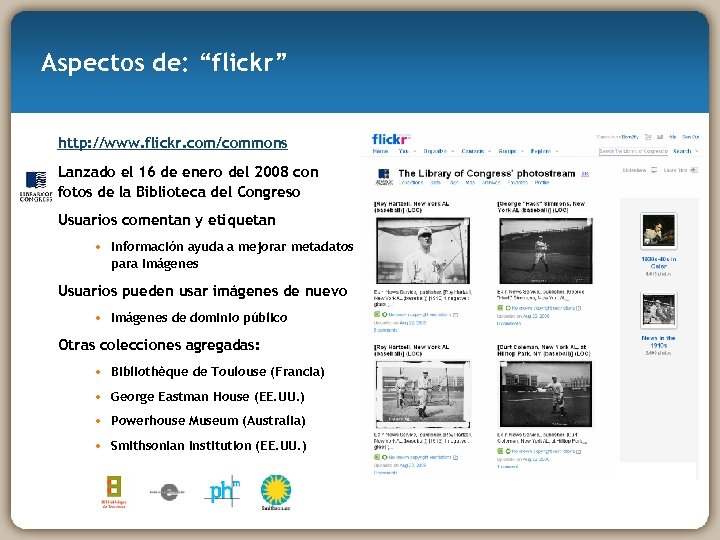720x540 pixels.
Task: Open the 1930s-40s in Color set link
Action: pyautogui.click(x=658, y=262)
